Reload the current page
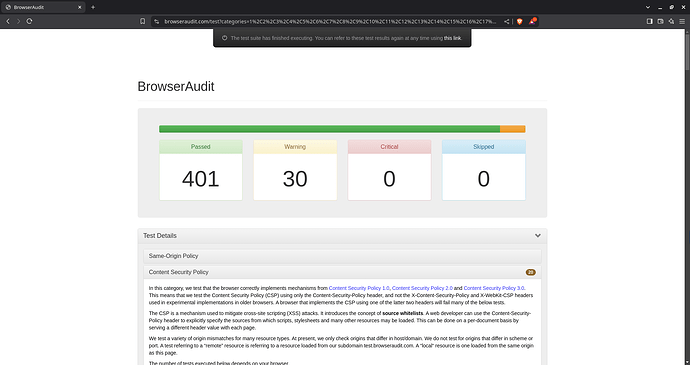This screenshot has width=690, height=365. click(x=29, y=21)
